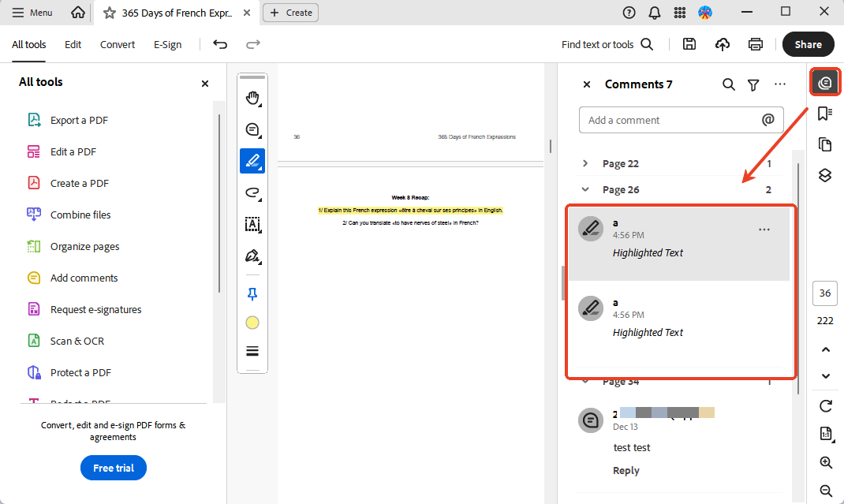Toggle the comments panel icon
This screenshot has height=504, width=844.
coord(825,83)
